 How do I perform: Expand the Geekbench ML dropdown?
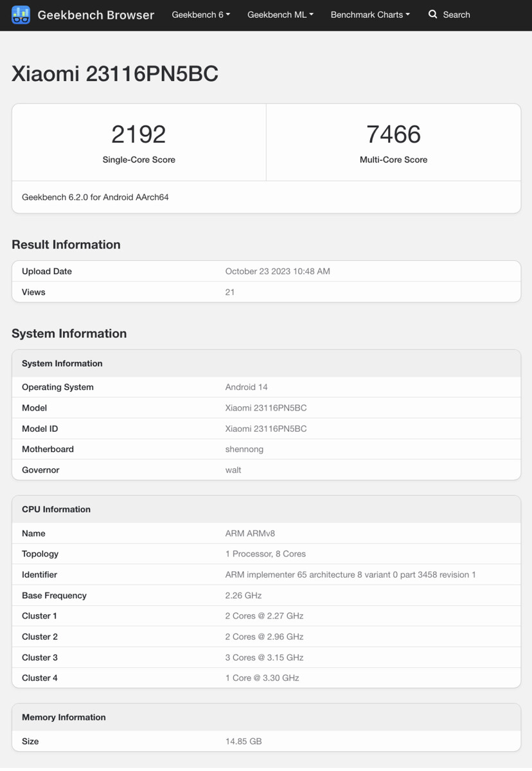[281, 14]
